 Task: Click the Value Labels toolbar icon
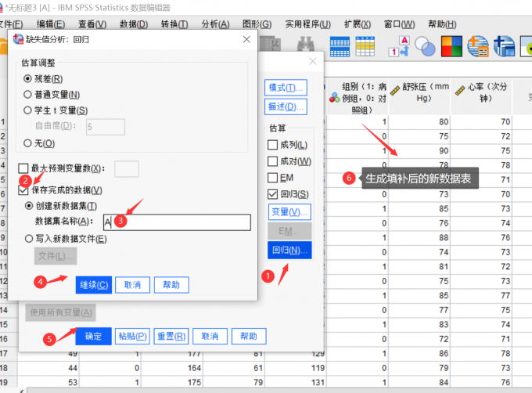[399, 46]
